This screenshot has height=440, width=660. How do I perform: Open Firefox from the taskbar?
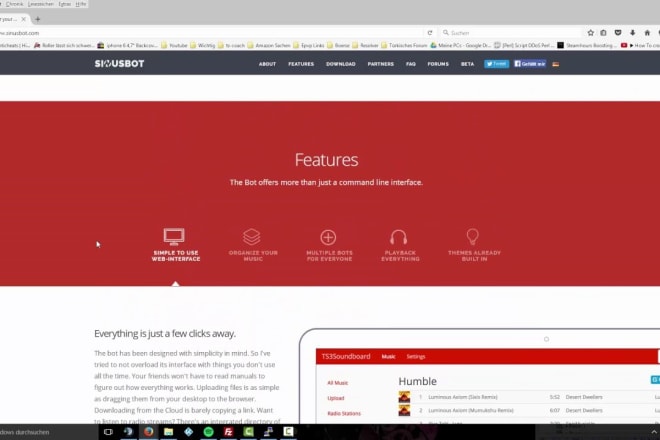[x=148, y=432]
